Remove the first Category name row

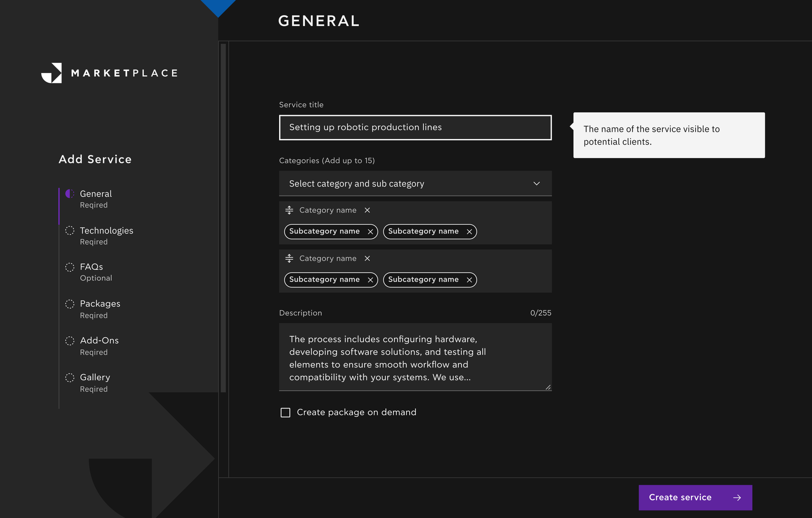[367, 210]
